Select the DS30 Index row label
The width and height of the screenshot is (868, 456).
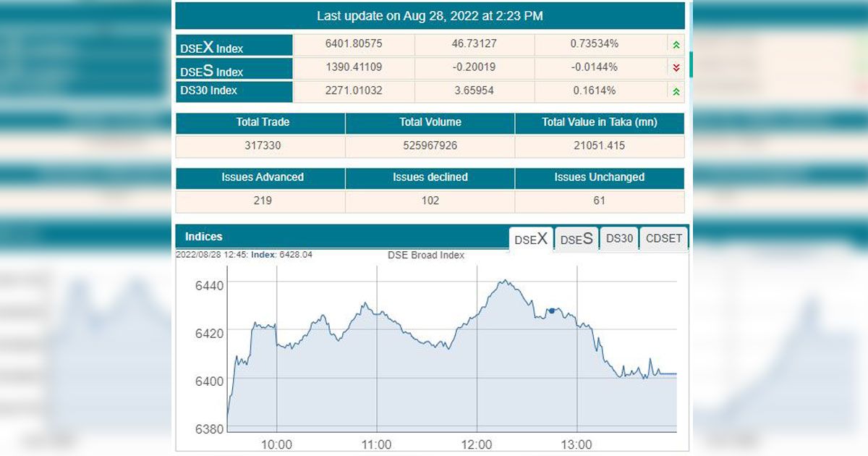[234, 91]
